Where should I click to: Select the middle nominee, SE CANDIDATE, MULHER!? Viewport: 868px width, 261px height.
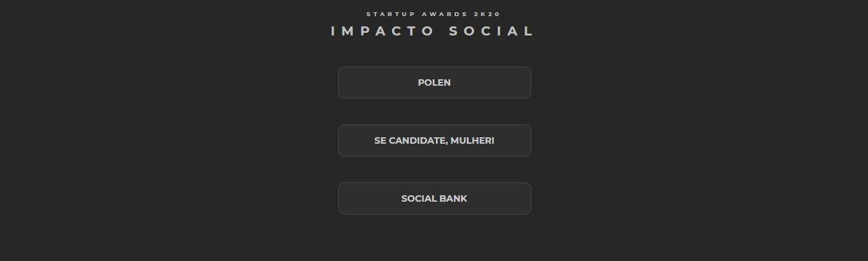tap(434, 140)
